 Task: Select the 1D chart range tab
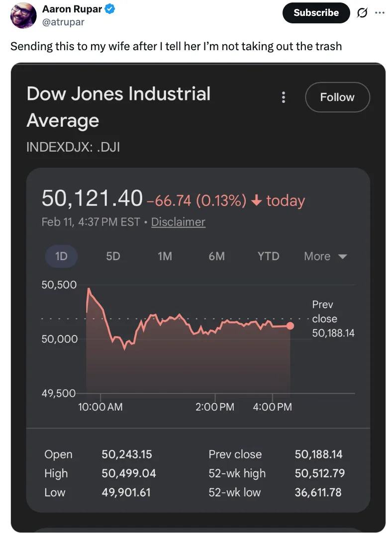61,256
